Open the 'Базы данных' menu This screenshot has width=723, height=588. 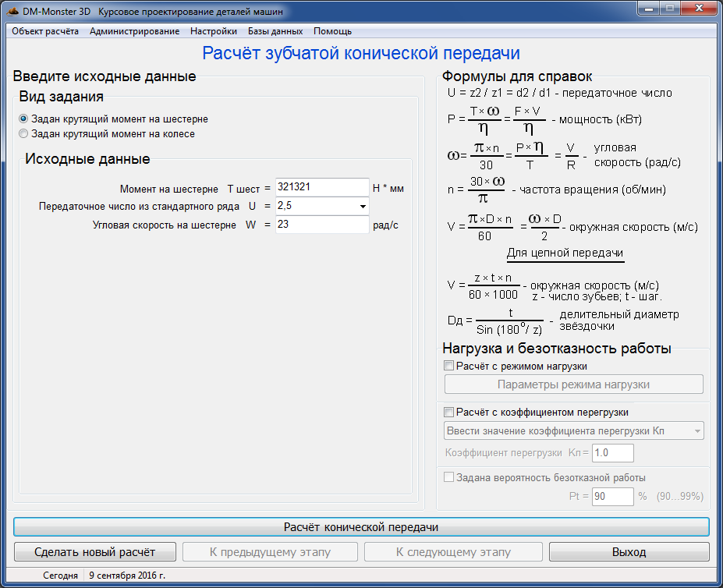(275, 31)
